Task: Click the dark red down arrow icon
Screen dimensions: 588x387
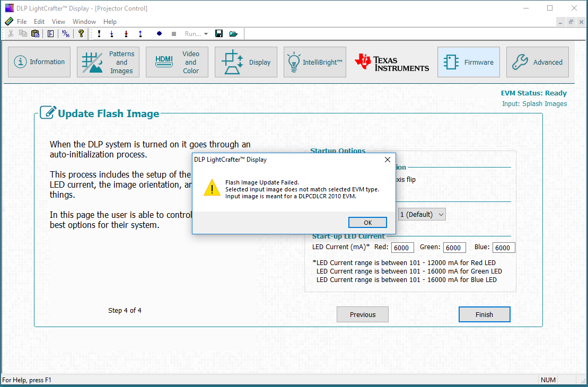Action: (126, 34)
